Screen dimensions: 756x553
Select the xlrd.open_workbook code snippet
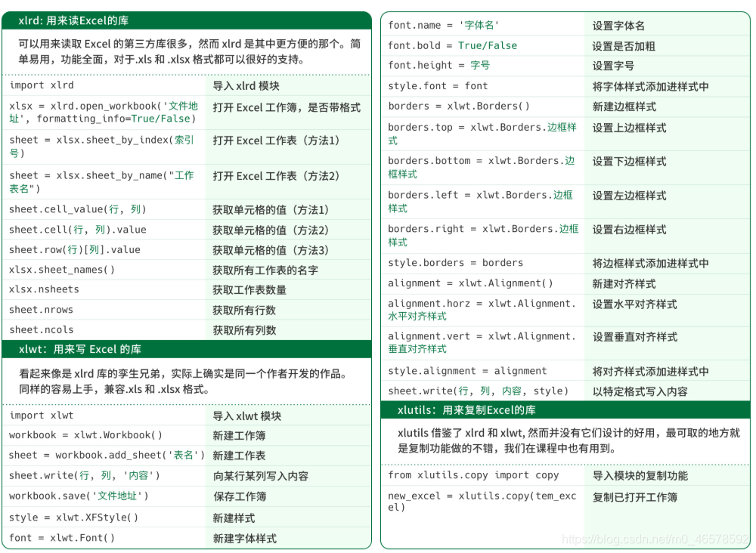click(102, 112)
